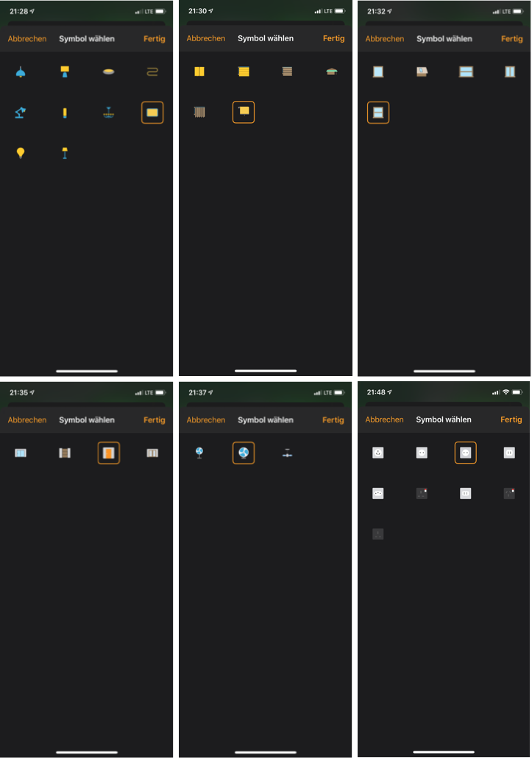Viewport: 532px width, 758px height.
Task: Select the ceiling fan symbol
Action: click(288, 453)
